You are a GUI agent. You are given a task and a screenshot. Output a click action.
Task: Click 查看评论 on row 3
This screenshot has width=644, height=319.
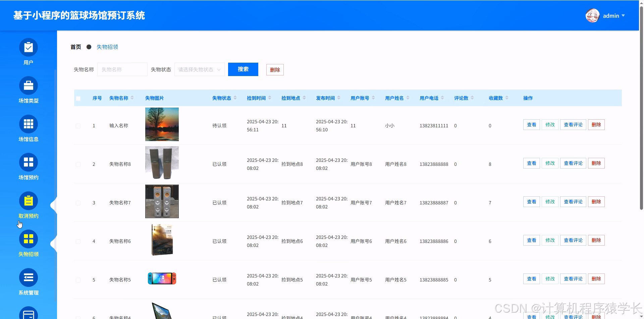click(573, 201)
